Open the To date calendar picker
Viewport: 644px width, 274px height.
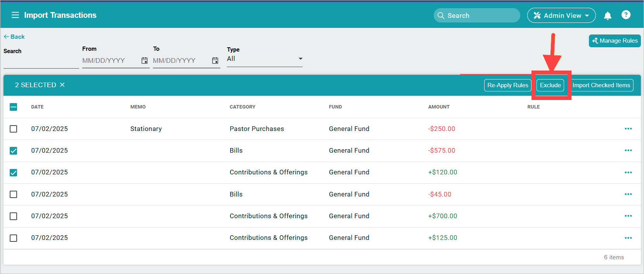click(215, 60)
